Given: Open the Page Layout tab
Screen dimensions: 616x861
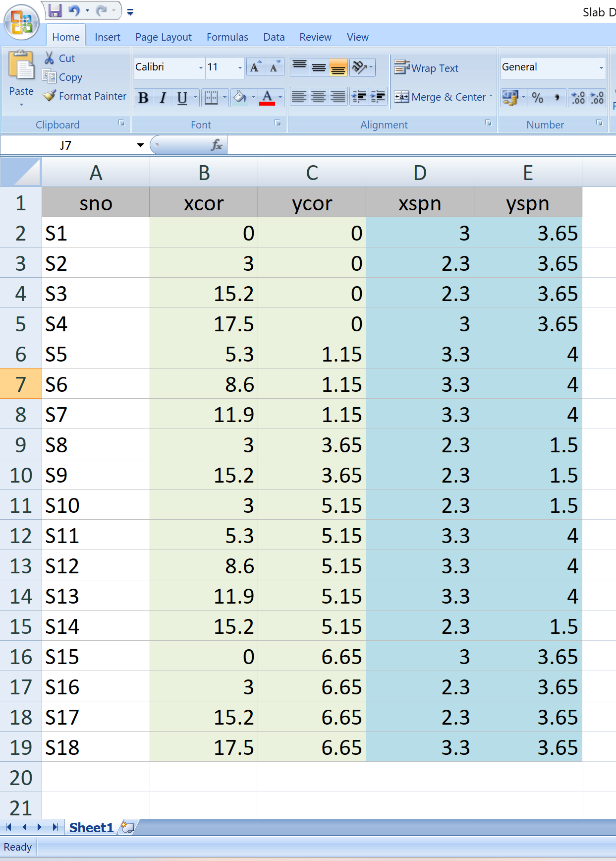Looking at the screenshot, I should click(163, 37).
